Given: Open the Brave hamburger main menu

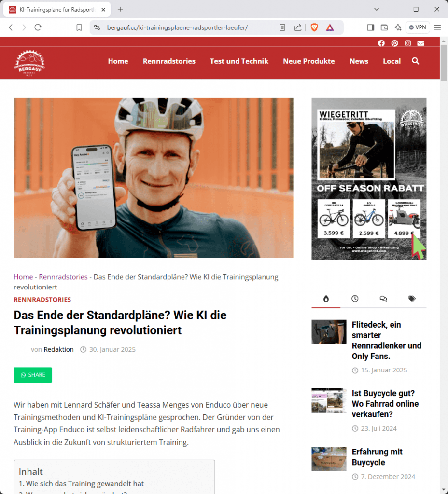Looking at the screenshot, I should [x=437, y=27].
